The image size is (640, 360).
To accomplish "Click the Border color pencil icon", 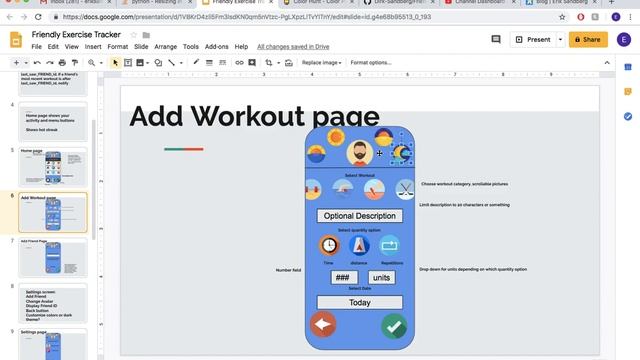I will click(196, 62).
